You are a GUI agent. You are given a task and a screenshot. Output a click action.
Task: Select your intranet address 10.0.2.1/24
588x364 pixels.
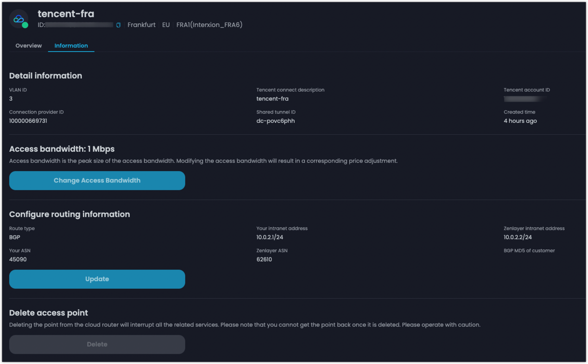270,237
